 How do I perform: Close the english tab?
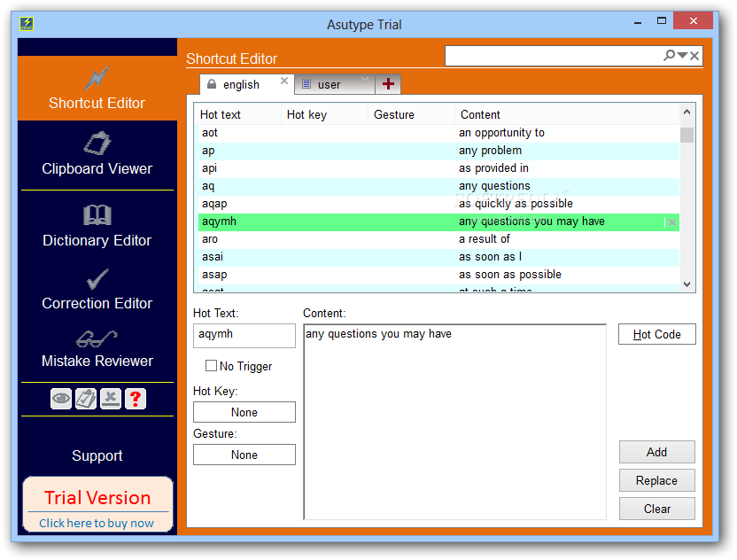(x=283, y=81)
